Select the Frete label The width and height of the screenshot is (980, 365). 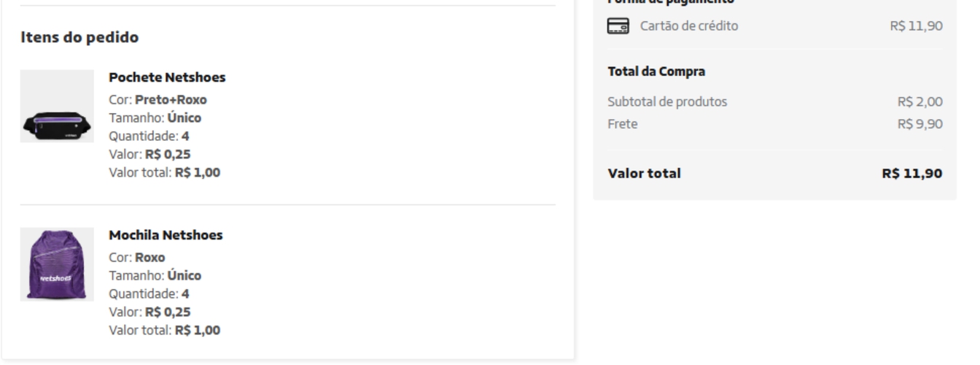tap(623, 124)
